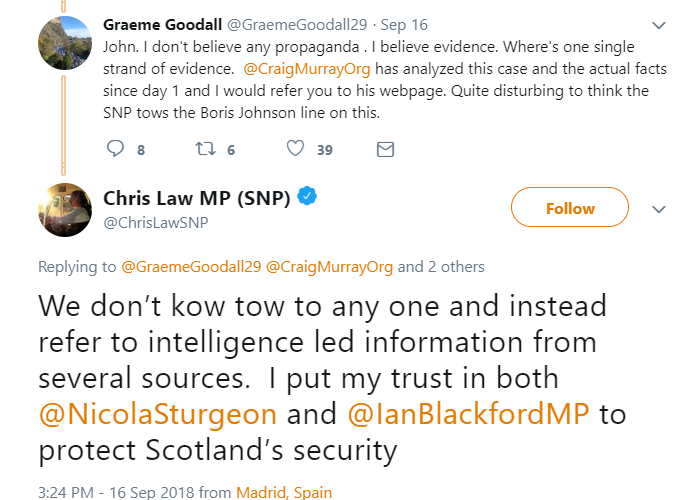The image size is (699, 500).
Task: Open @GraemeGoodall29 in the replying-to line
Action: (191, 267)
